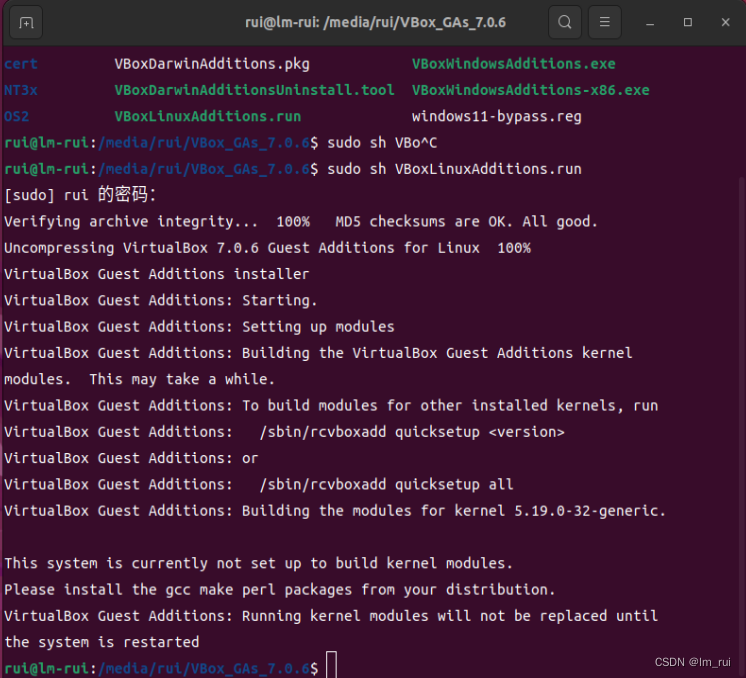746x678 pixels.
Task: Click VBoxWindowsAdditions.exe file name
Action: click(x=514, y=64)
